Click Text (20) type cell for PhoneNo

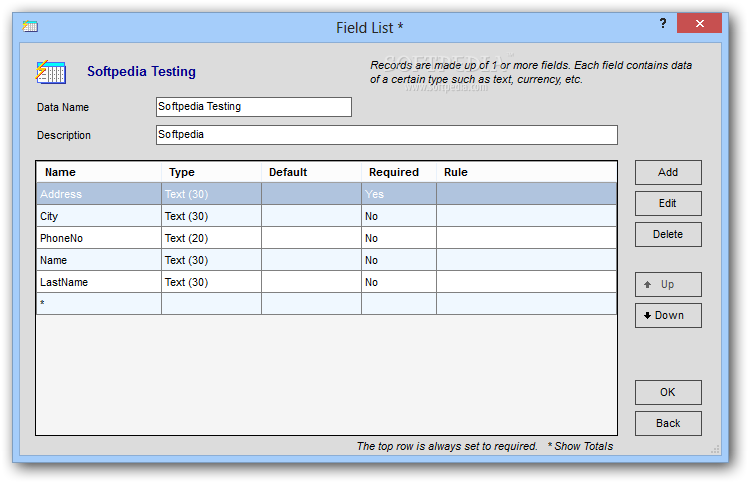coord(212,238)
